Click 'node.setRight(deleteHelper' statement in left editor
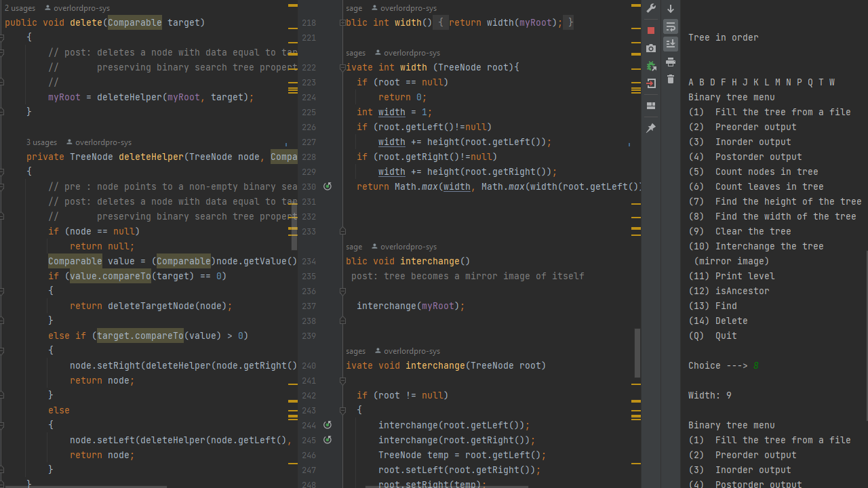 click(x=183, y=365)
